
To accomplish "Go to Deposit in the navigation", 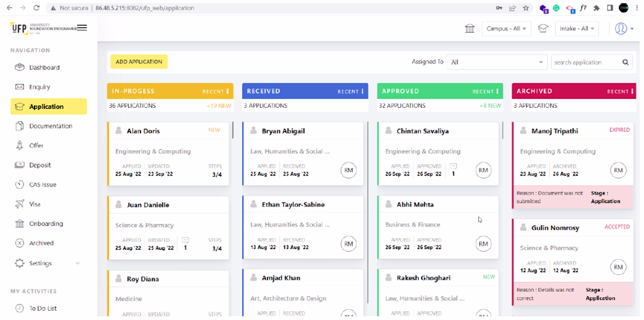I will pyautogui.click(x=49, y=165).
